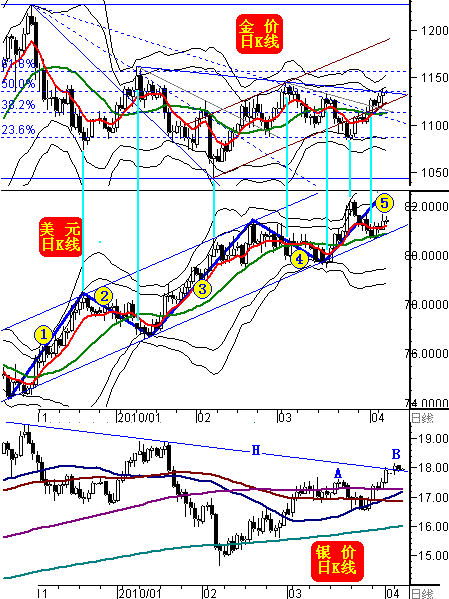Click the red 美元 日K线 label
This screenshot has height=599, width=449.
coord(60,237)
